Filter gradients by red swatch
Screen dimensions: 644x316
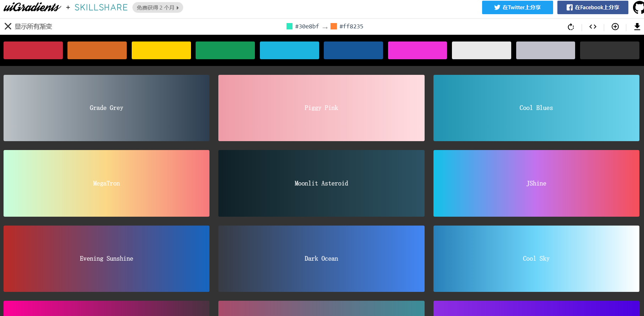(x=33, y=50)
